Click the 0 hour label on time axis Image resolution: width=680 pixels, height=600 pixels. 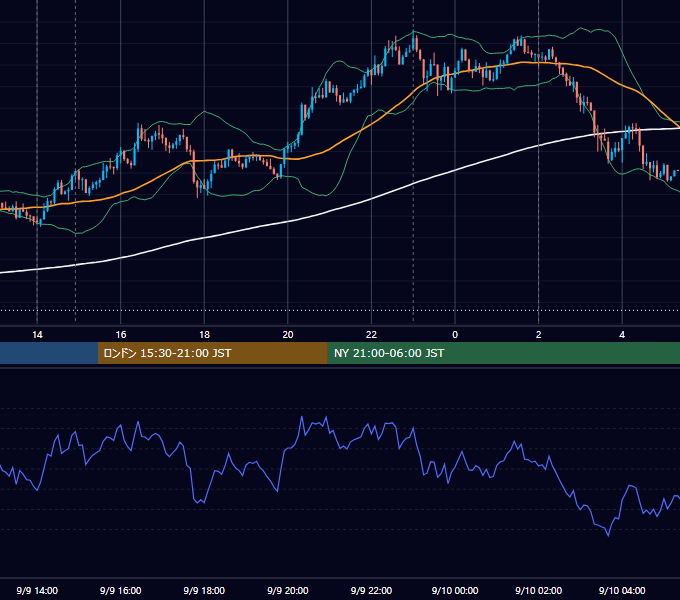pos(455,335)
